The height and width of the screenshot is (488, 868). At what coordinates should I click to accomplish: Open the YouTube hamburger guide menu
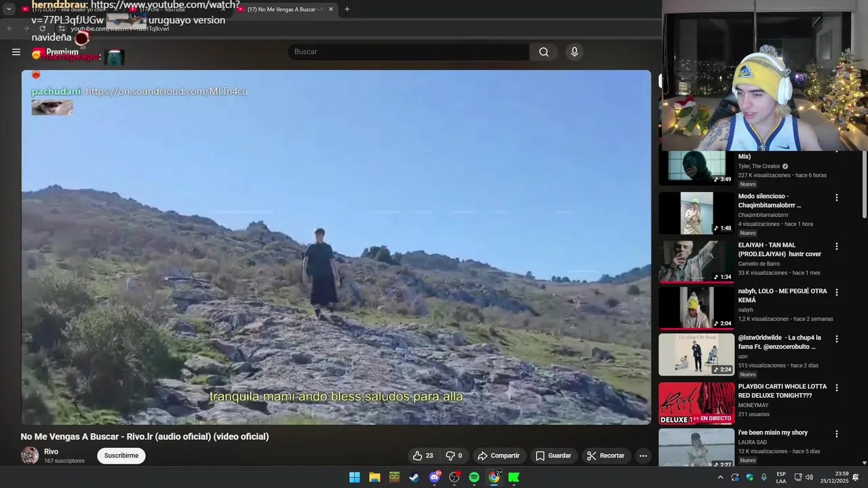(16, 52)
